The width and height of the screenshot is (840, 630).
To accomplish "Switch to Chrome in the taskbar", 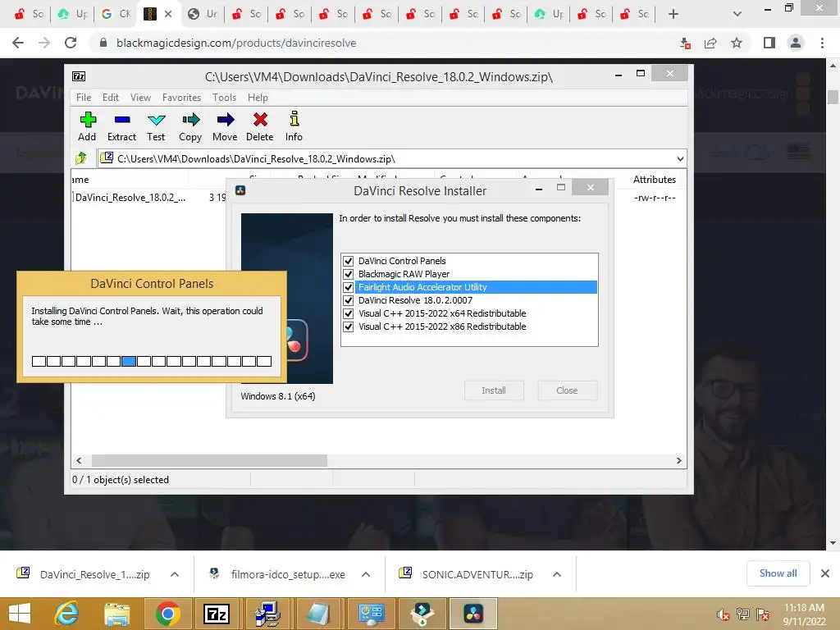I will pyautogui.click(x=167, y=614).
